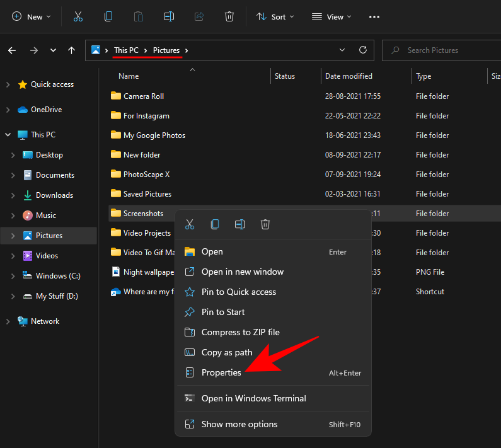The height and width of the screenshot is (448, 501).
Task: Click the Delete trash icon in toolbar
Action: click(229, 17)
